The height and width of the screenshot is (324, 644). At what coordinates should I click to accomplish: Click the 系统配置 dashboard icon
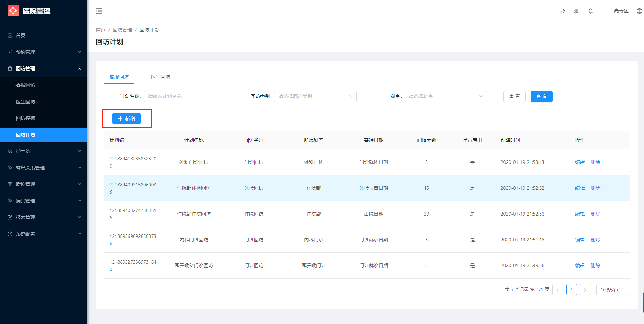tap(10, 234)
